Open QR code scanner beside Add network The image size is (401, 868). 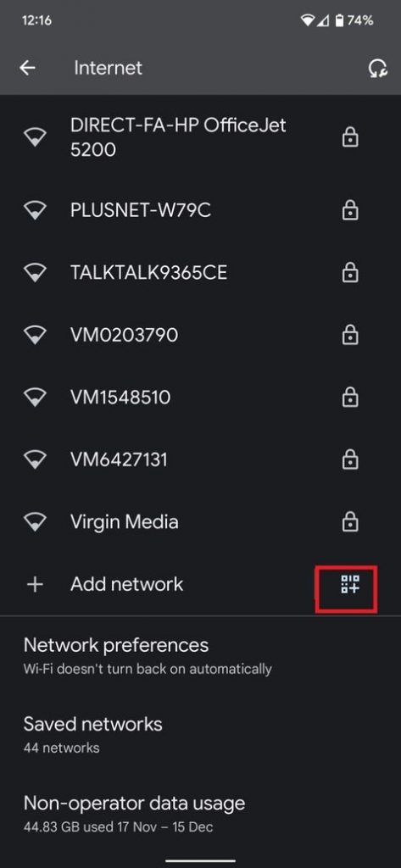tap(350, 584)
